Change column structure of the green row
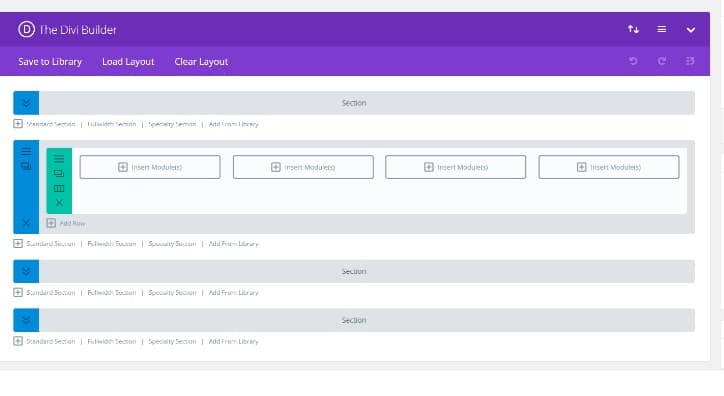The image size is (724, 396). click(59, 188)
